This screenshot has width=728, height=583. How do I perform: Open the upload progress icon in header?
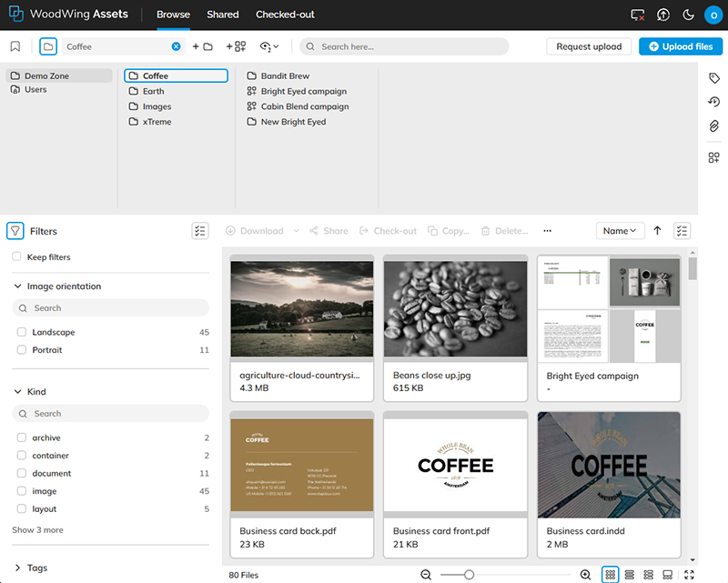[x=663, y=15]
